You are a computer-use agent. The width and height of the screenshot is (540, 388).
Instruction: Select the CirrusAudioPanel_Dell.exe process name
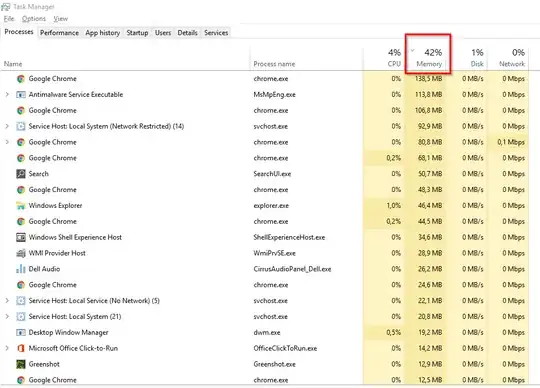(292, 269)
